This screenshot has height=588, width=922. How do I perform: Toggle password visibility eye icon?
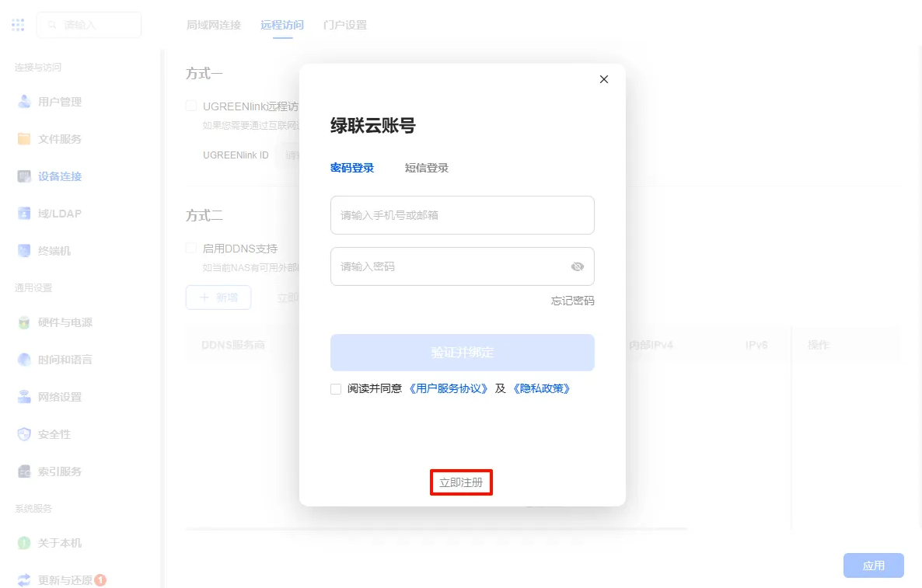(578, 266)
